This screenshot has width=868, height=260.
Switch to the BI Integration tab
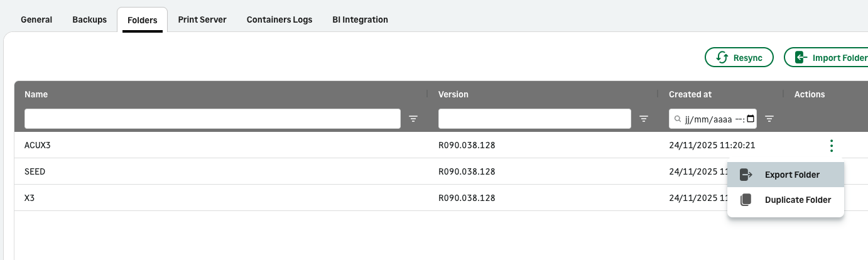point(360,19)
